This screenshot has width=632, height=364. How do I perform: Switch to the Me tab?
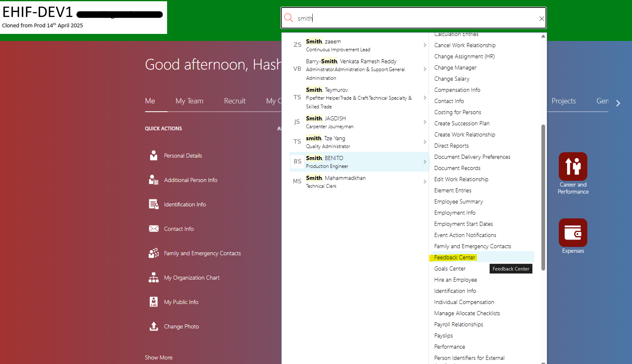tap(150, 101)
